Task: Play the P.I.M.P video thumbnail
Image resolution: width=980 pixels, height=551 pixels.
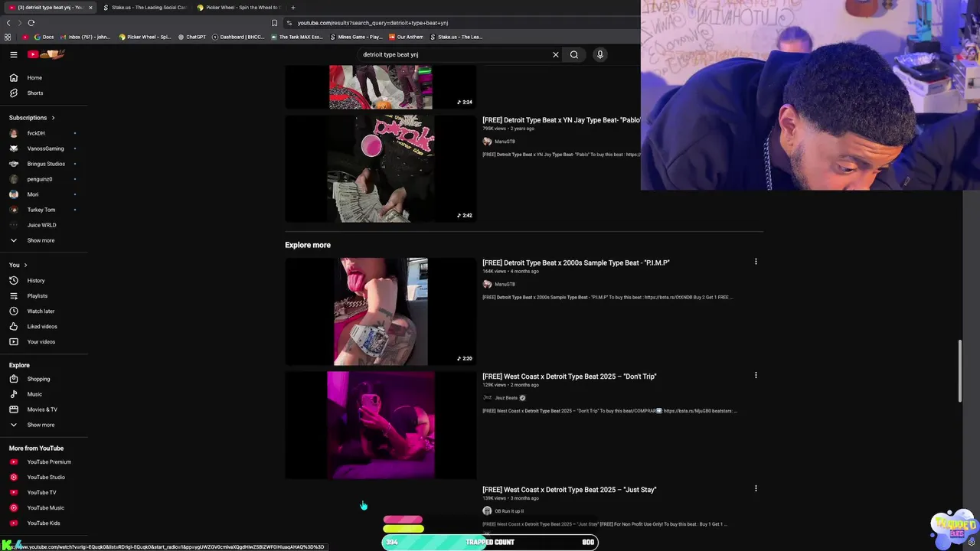Action: coord(381,311)
